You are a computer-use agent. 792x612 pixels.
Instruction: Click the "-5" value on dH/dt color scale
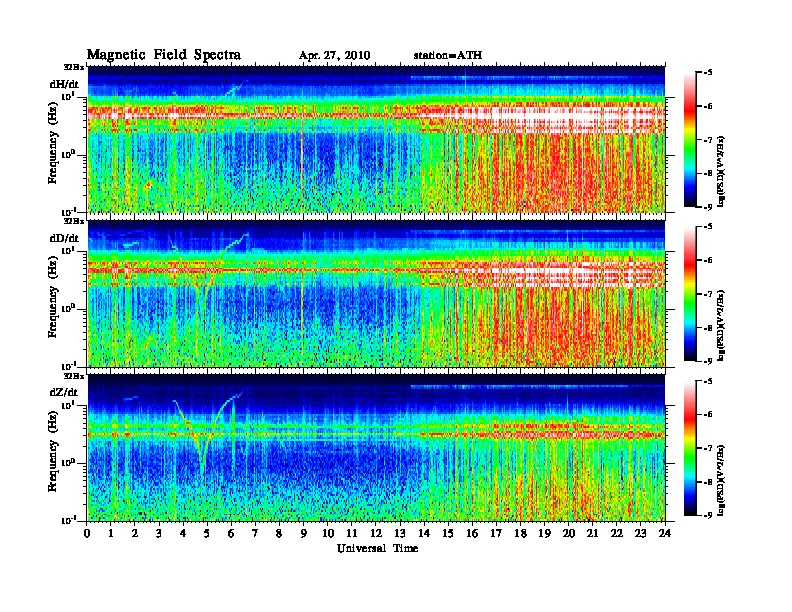tap(708, 73)
